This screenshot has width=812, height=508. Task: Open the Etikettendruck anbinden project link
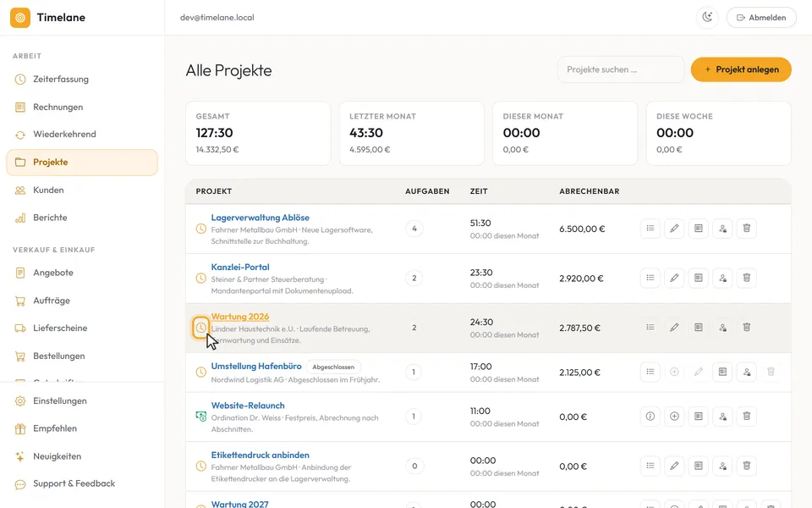click(x=260, y=456)
